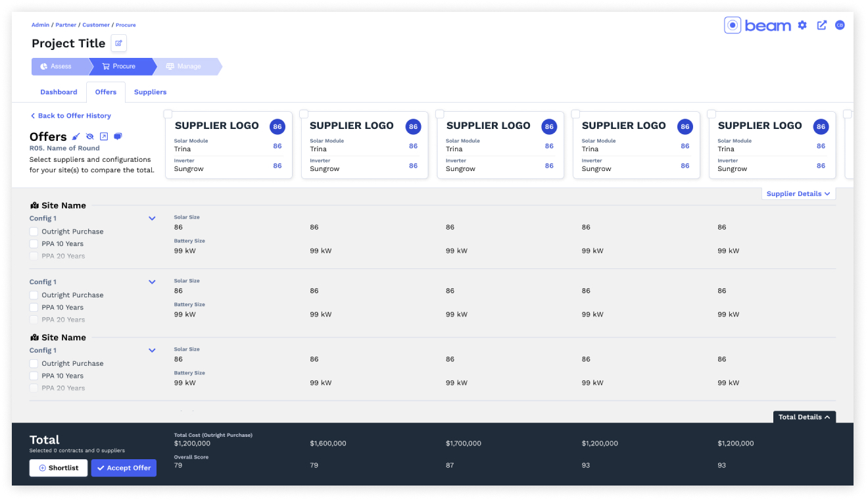Select the second supplier card checkbox
Image resolution: width=868 pixels, height=500 pixels.
point(304,114)
